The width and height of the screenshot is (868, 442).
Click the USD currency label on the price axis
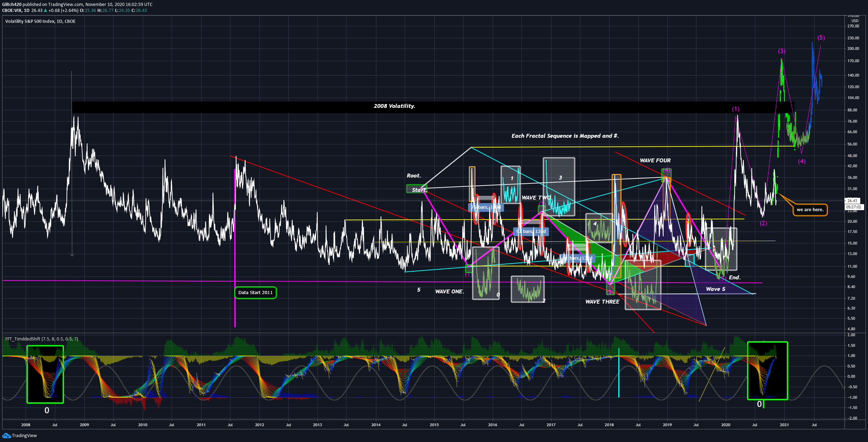pos(855,21)
